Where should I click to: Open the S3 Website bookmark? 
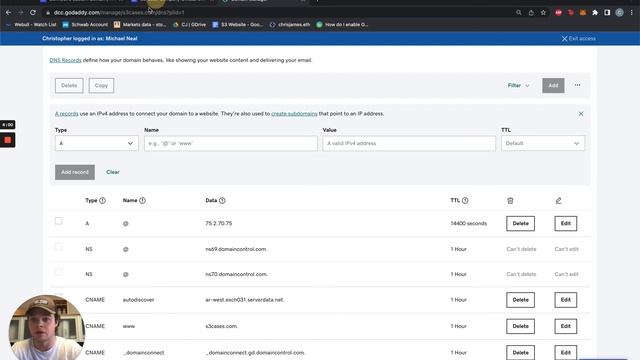coord(238,24)
